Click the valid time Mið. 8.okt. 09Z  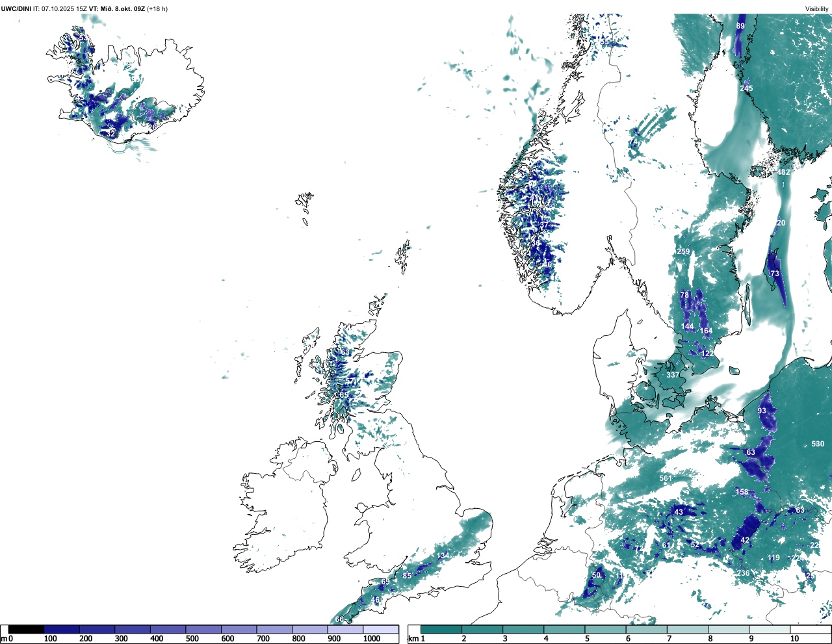click(122, 9)
